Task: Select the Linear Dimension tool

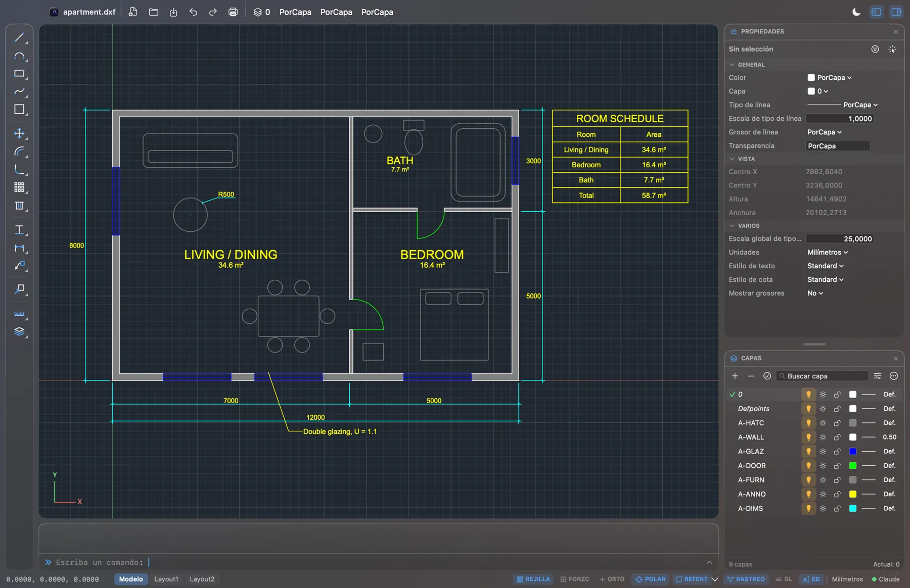Action: (19, 248)
